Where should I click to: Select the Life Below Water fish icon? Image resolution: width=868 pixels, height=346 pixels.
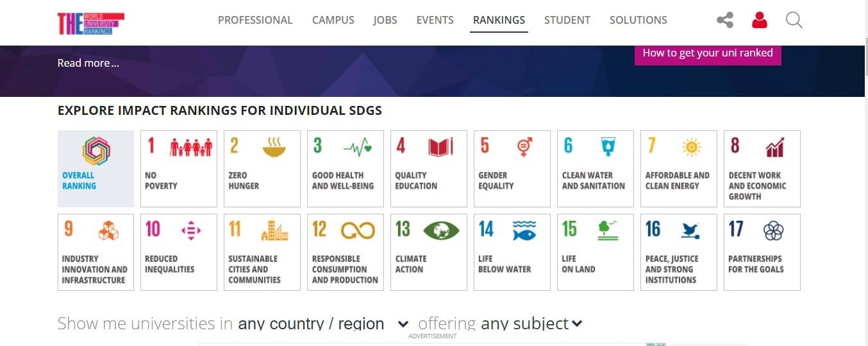tap(524, 230)
